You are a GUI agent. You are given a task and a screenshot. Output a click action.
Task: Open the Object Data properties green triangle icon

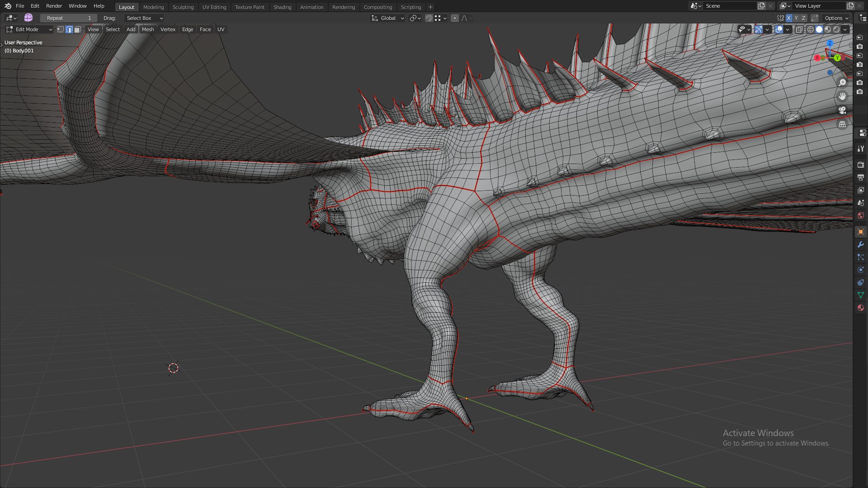[x=860, y=295]
